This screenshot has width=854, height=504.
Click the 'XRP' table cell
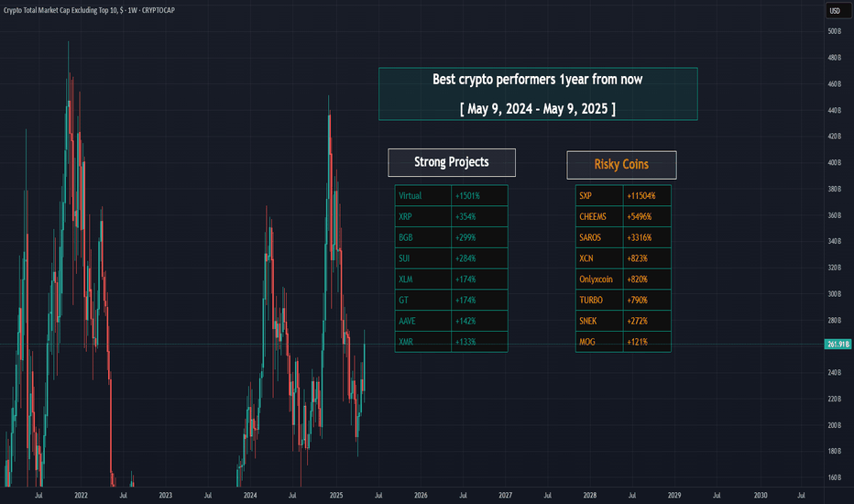[423, 216]
